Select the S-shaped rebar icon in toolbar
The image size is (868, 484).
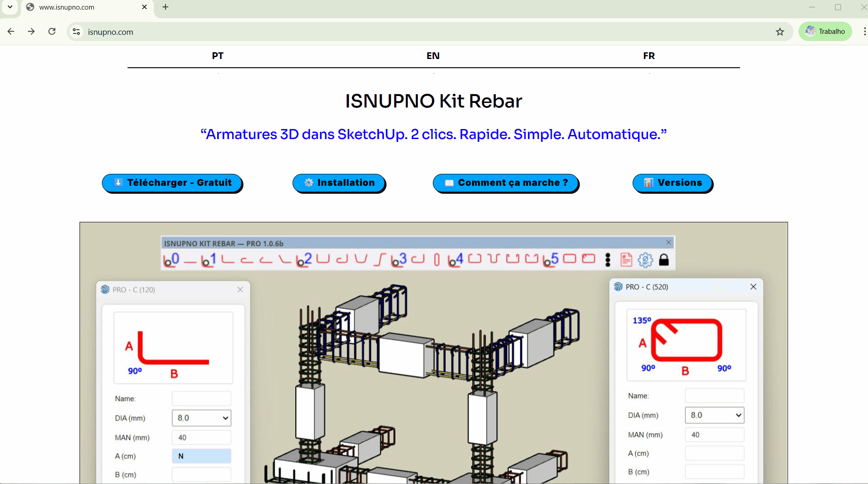click(x=379, y=259)
